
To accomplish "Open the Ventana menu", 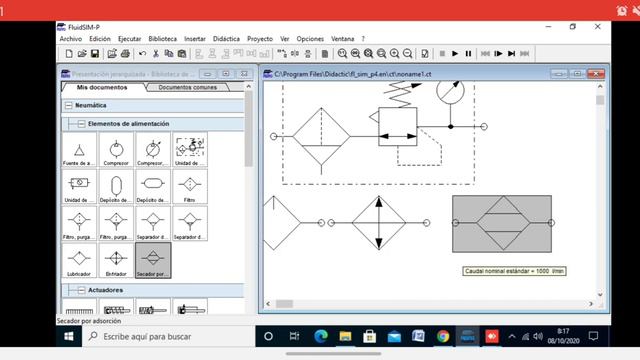I will click(342, 39).
